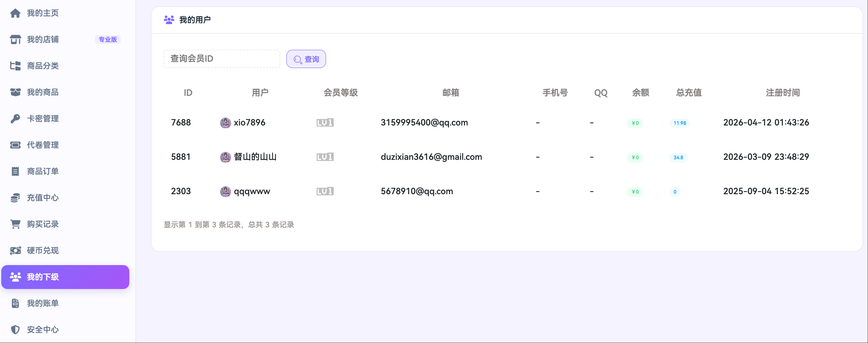The image size is (868, 343).
Task: Click the 34.8 total recharge badge
Action: tap(678, 157)
